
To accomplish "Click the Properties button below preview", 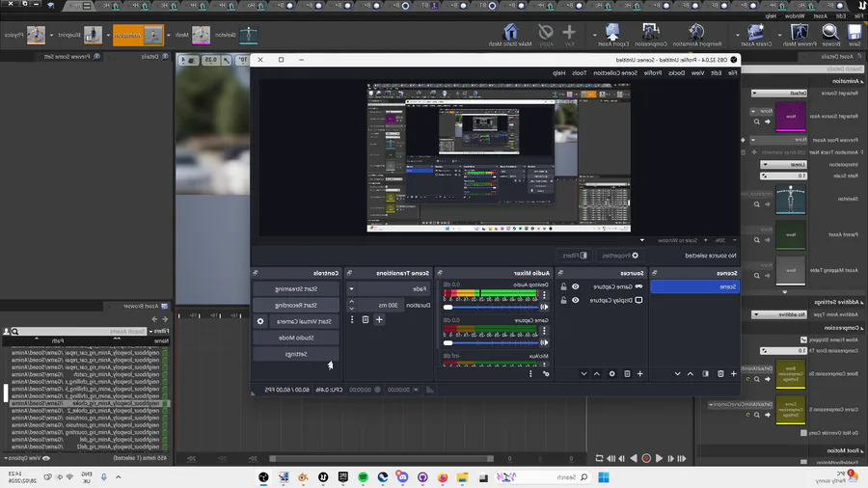I will point(620,256).
